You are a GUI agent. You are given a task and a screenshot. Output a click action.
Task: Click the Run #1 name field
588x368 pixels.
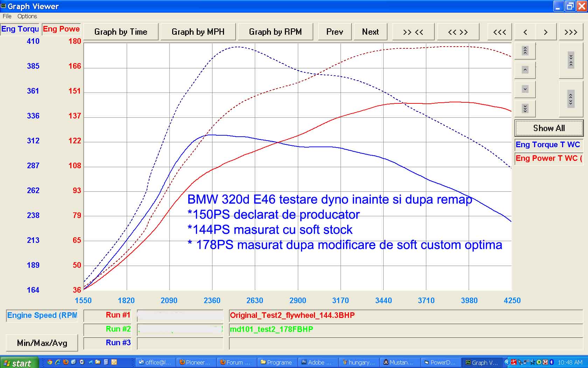coord(180,315)
